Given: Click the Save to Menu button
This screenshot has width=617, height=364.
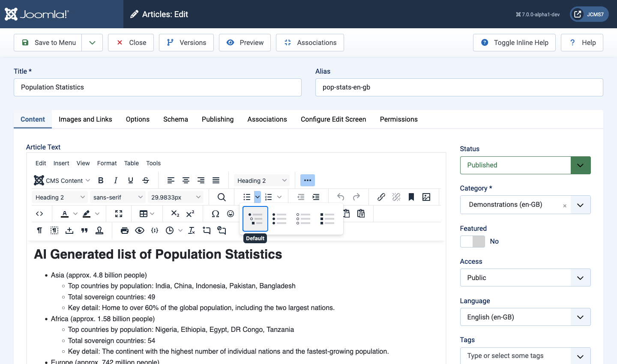Looking at the screenshot, I should pyautogui.click(x=48, y=43).
